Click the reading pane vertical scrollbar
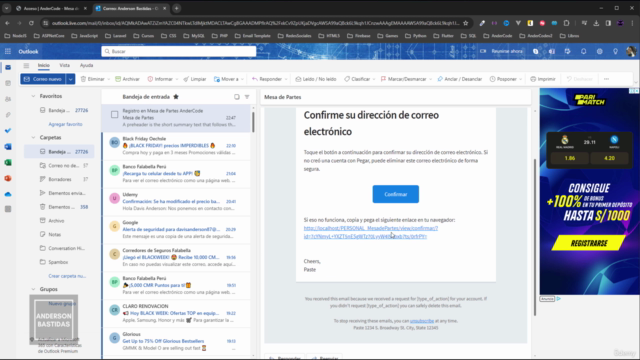The height and width of the screenshot is (360, 640). [535, 237]
